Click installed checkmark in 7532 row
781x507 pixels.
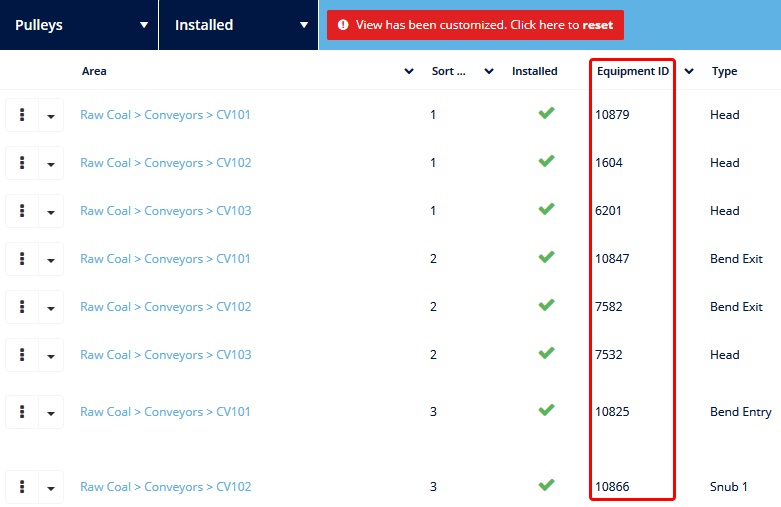click(x=546, y=353)
